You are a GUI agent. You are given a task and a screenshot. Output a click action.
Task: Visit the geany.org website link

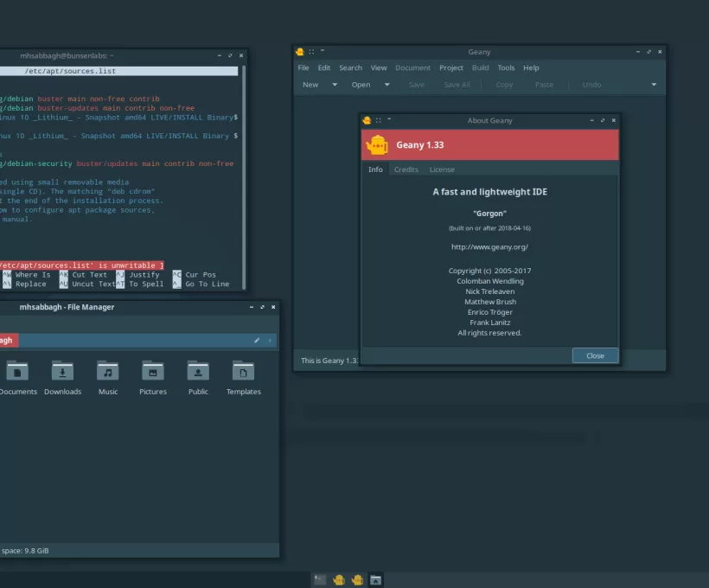click(489, 246)
